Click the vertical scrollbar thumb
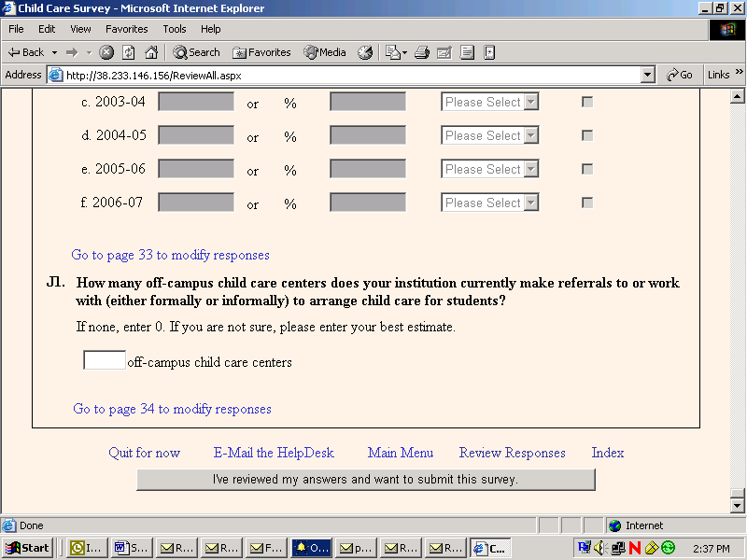The height and width of the screenshot is (560, 747). click(x=737, y=494)
